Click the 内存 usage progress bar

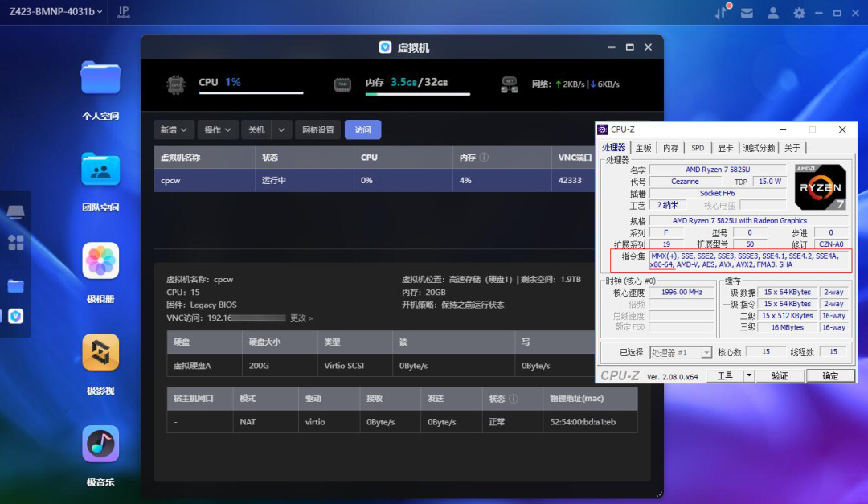(x=417, y=94)
